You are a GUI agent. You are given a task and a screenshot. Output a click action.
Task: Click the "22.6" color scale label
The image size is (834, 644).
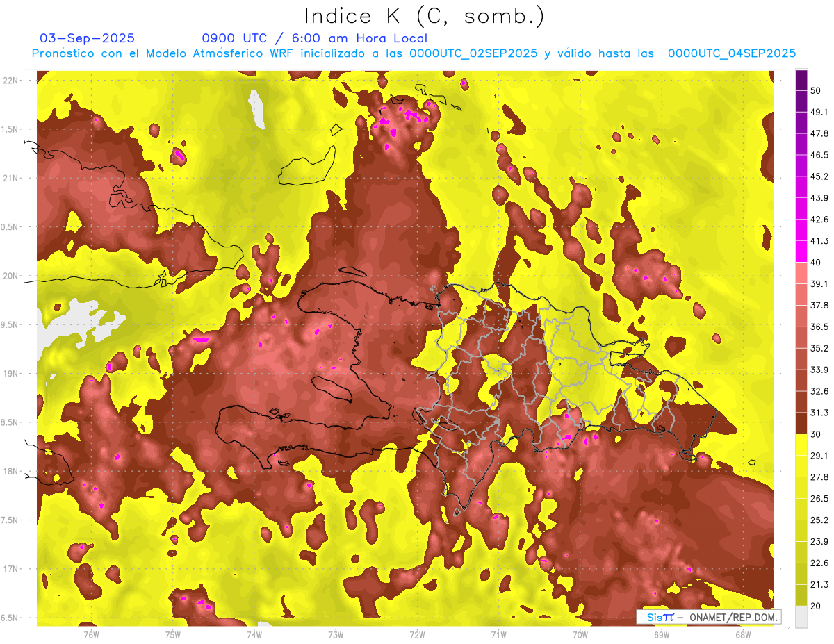[x=819, y=563]
